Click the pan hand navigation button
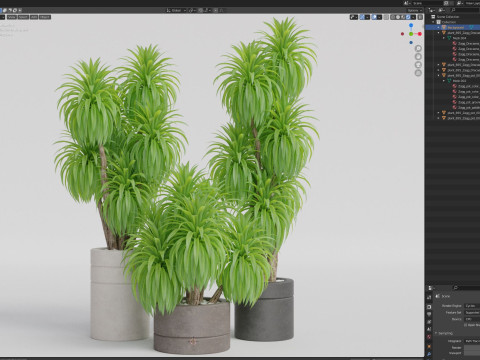This screenshot has width=480, height=360. coord(418,57)
